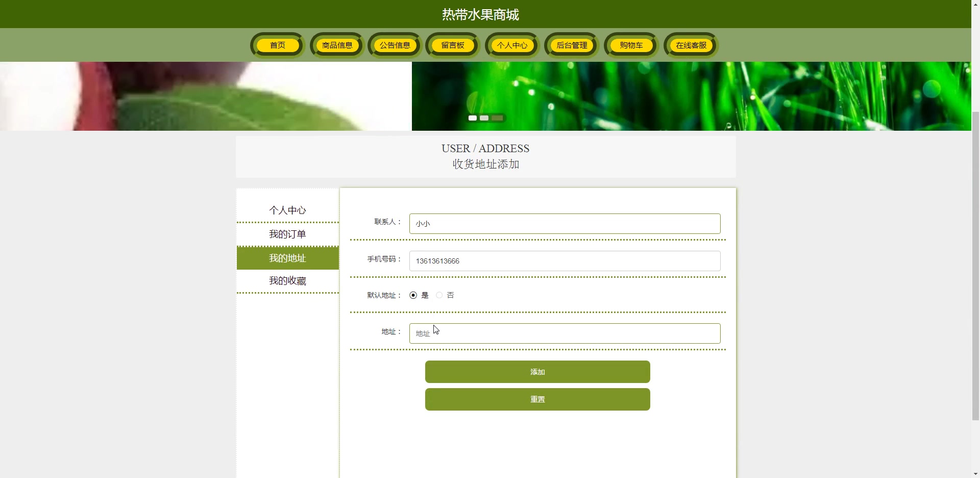
Task: Select 是 as default address
Action: (413, 295)
